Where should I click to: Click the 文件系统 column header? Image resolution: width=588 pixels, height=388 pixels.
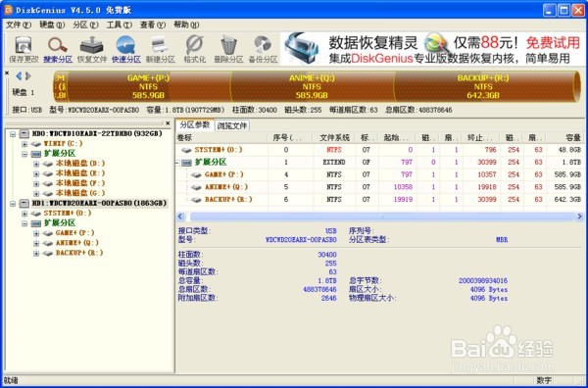pyautogui.click(x=334, y=137)
